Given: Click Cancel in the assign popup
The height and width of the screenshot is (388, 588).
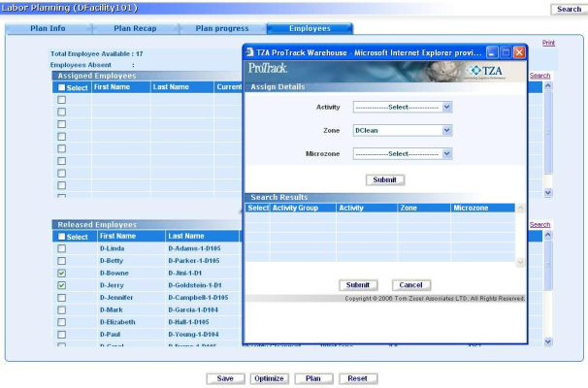Looking at the screenshot, I should click(411, 284).
